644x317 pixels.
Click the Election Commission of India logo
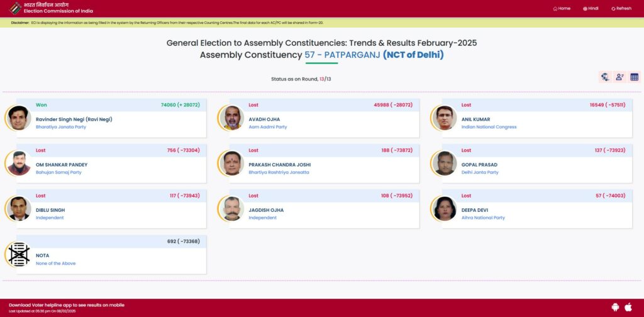15,8
